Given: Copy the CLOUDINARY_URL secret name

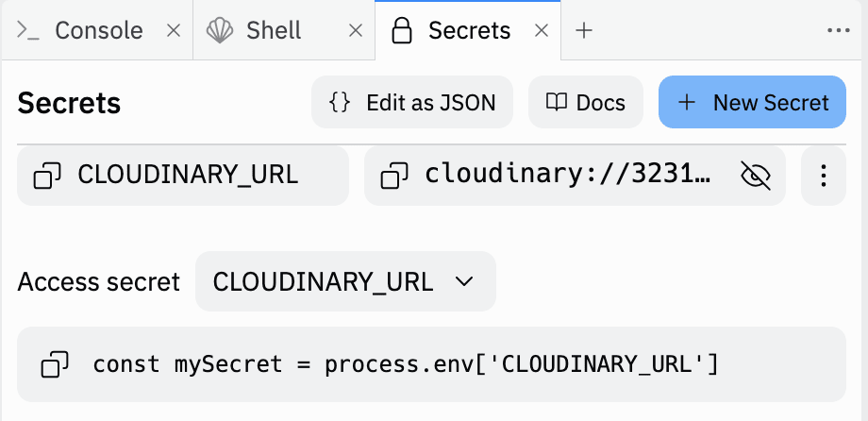Looking at the screenshot, I should pyautogui.click(x=47, y=176).
